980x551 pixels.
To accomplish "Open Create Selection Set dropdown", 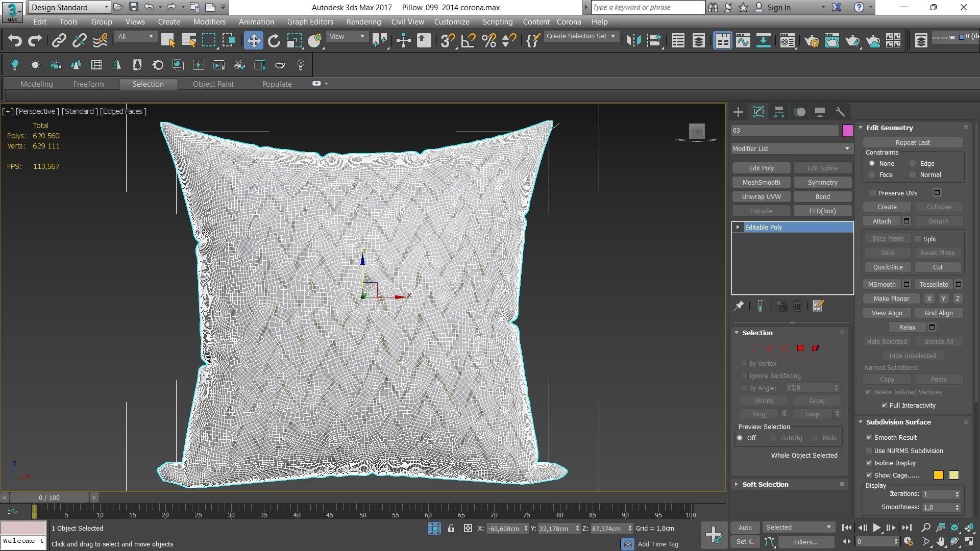I will (x=581, y=36).
